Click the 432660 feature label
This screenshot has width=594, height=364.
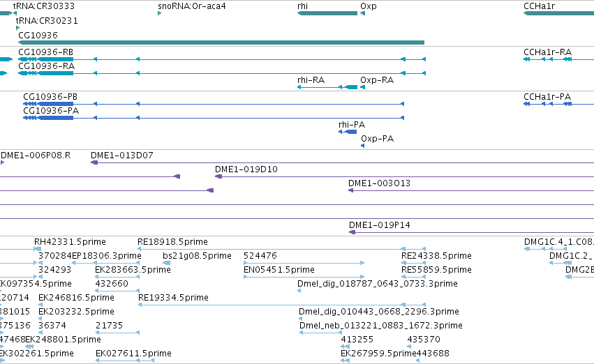click(112, 283)
